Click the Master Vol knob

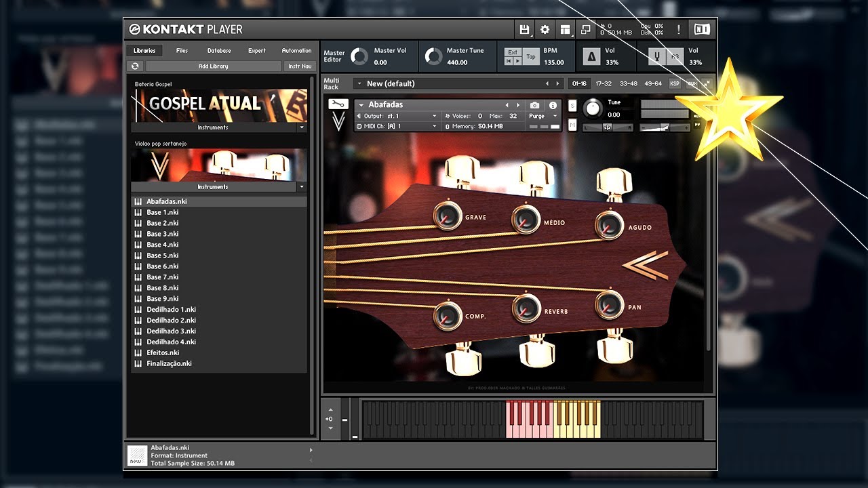[359, 56]
